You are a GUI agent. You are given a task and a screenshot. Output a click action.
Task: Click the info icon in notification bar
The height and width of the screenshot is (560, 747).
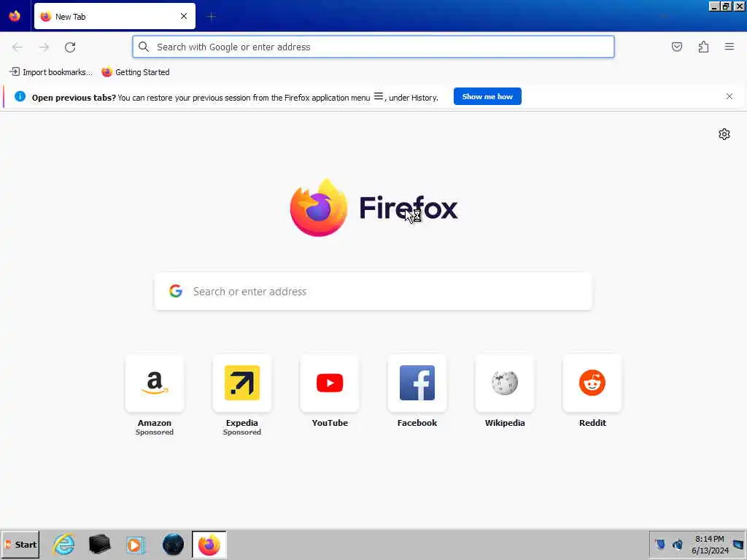20,96
